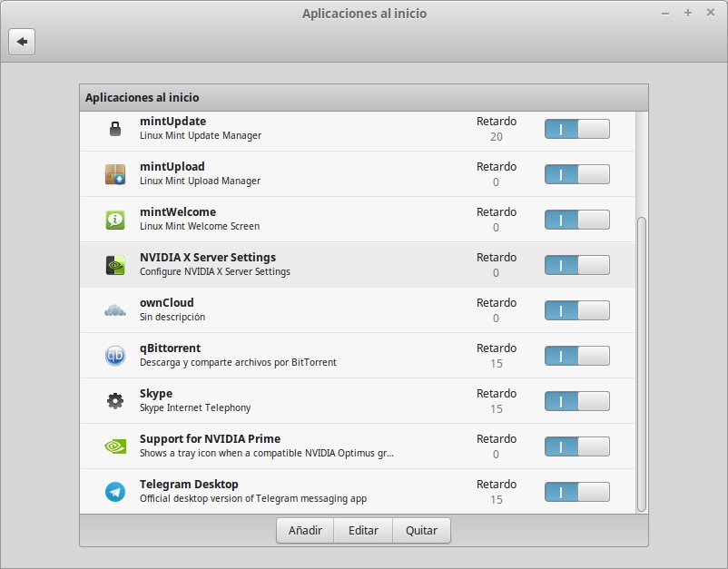Click the vertical scrollbar of the list
This screenshot has height=569, width=728.
pyautogui.click(x=642, y=364)
